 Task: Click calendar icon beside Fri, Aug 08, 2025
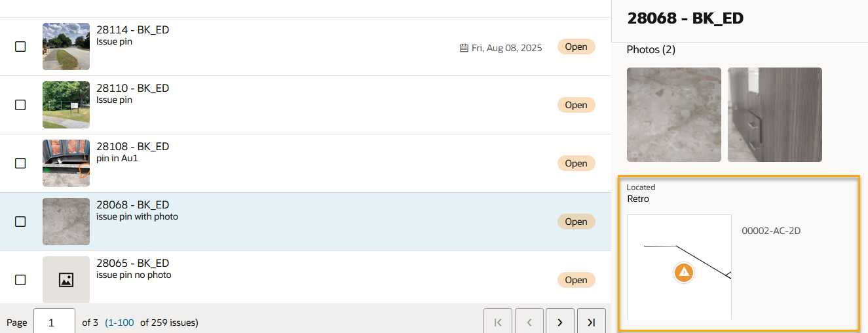pyautogui.click(x=464, y=48)
